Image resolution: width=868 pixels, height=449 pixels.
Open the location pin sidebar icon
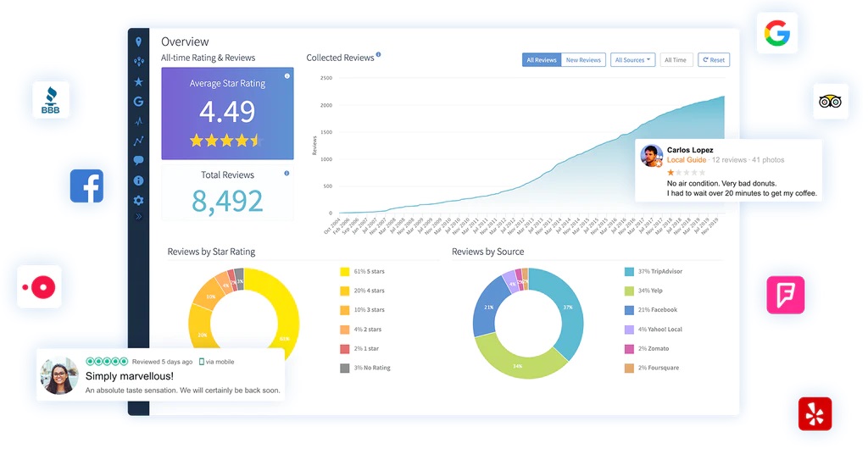pos(138,42)
